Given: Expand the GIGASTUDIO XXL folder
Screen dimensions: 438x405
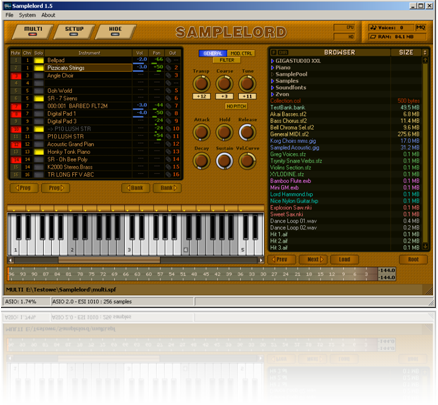Looking at the screenshot, I should [x=272, y=61].
